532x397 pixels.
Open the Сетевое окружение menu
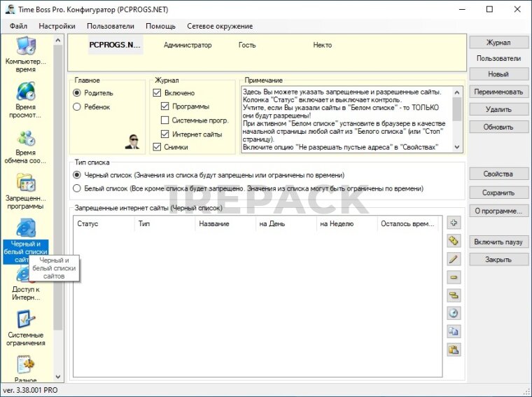tap(220, 26)
